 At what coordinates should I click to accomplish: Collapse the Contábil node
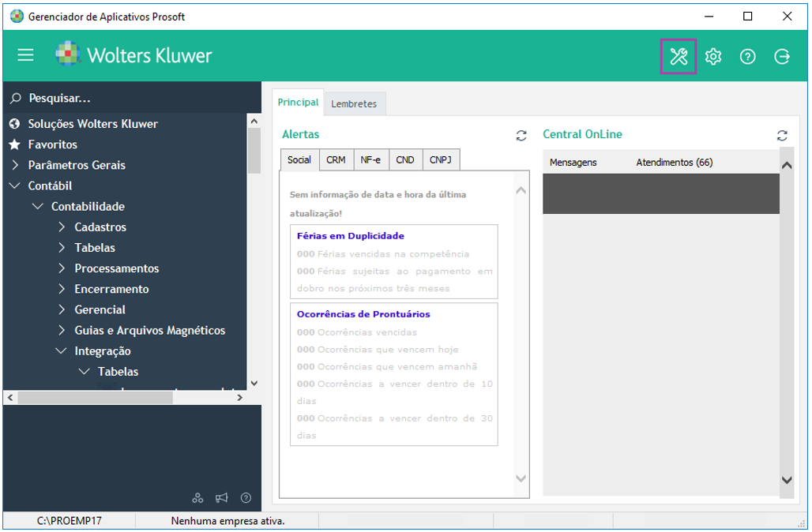click(15, 185)
